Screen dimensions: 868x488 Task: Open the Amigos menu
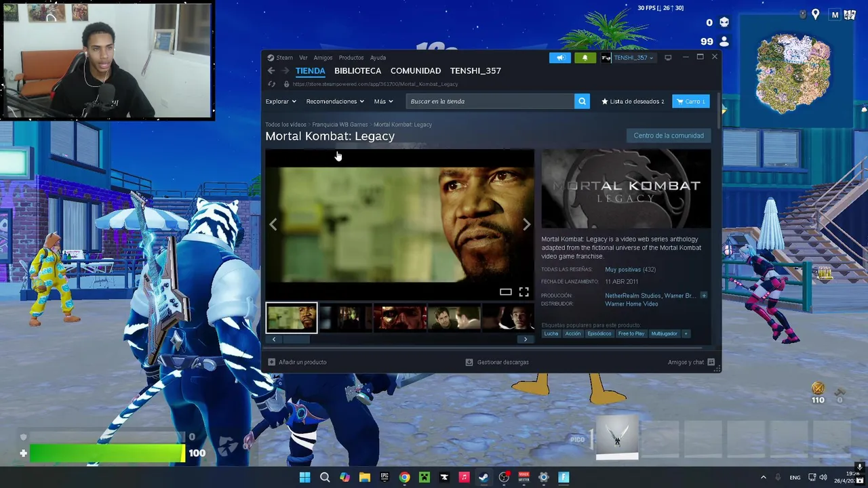(323, 58)
